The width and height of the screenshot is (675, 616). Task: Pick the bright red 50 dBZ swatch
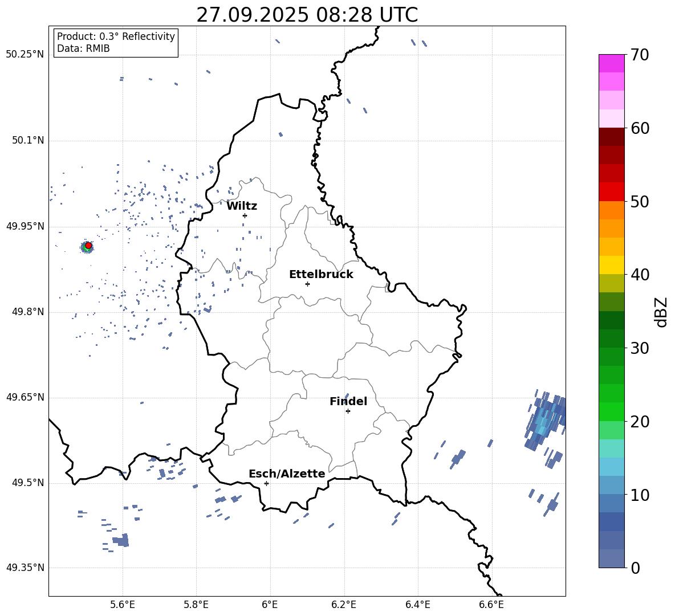tap(611, 192)
